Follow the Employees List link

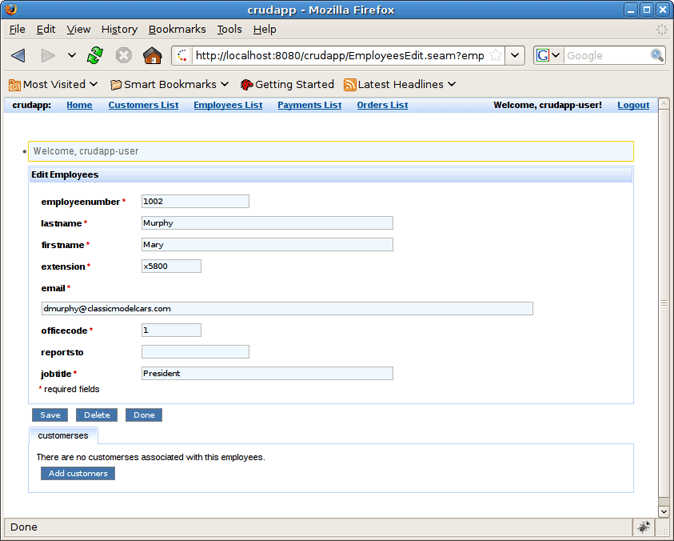(x=228, y=105)
